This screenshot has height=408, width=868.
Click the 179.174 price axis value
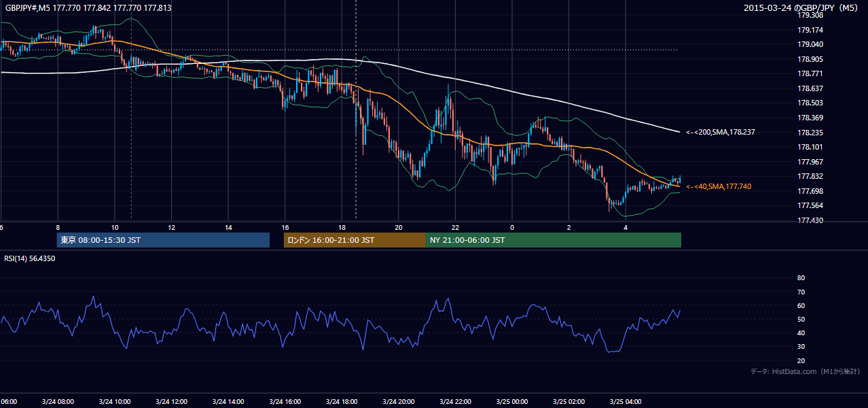809,30
